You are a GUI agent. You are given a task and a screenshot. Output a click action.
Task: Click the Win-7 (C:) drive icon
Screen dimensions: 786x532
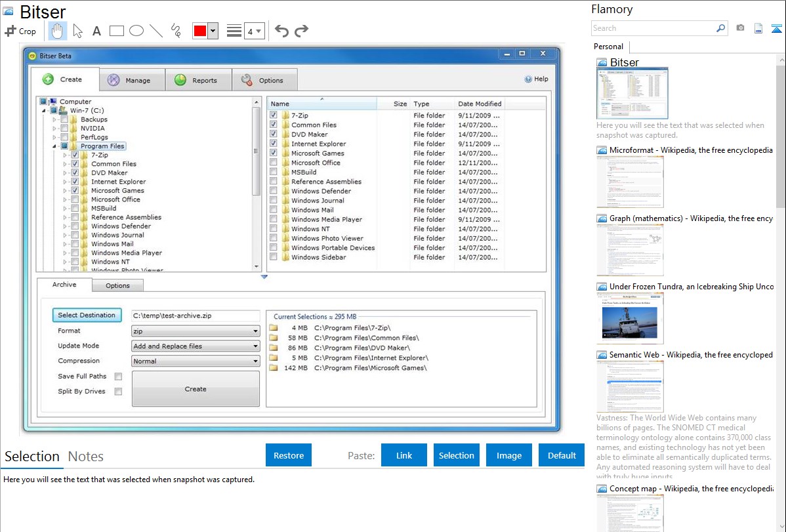pos(63,110)
